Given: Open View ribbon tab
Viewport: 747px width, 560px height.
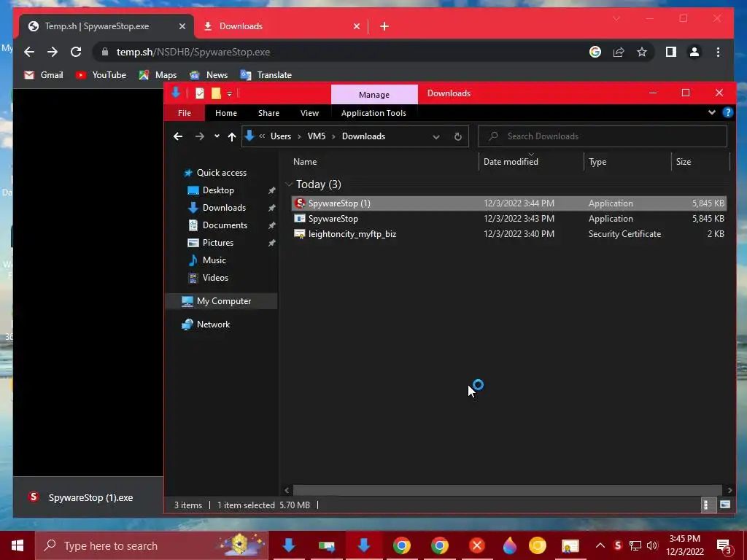Looking at the screenshot, I should (309, 113).
